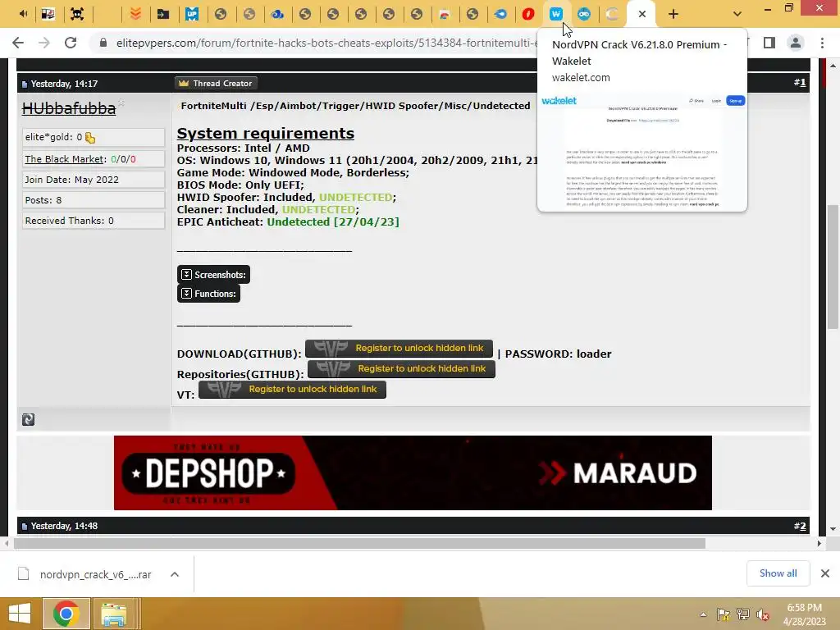Switch to the Wakelet 'W' tab

point(555,14)
